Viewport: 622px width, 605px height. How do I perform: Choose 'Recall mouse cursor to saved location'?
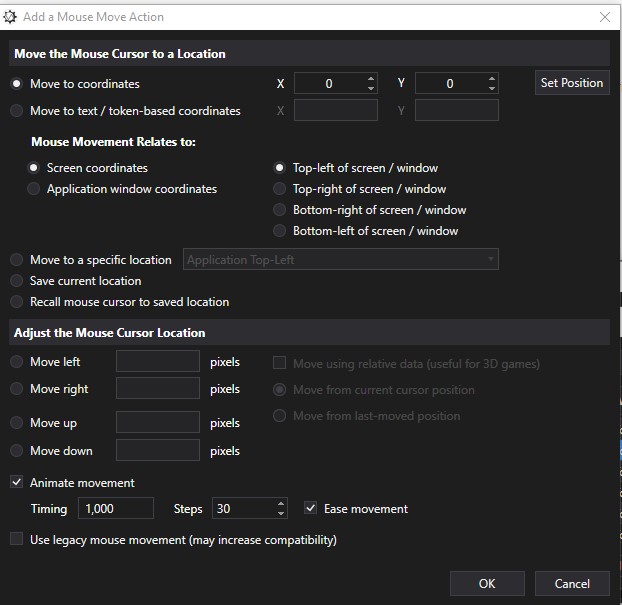pyautogui.click(x=17, y=302)
